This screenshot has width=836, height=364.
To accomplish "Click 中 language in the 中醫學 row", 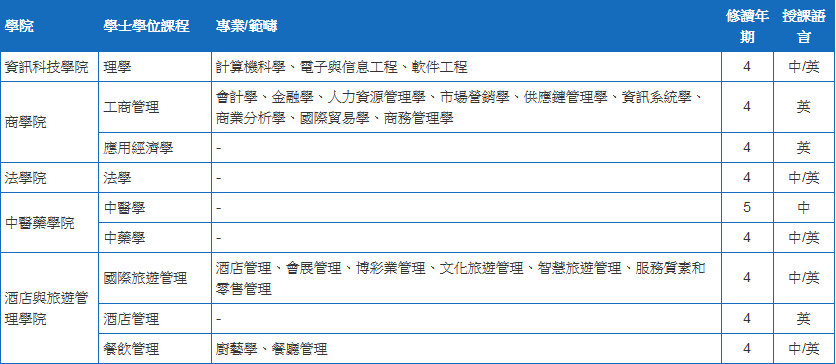I will (805, 207).
